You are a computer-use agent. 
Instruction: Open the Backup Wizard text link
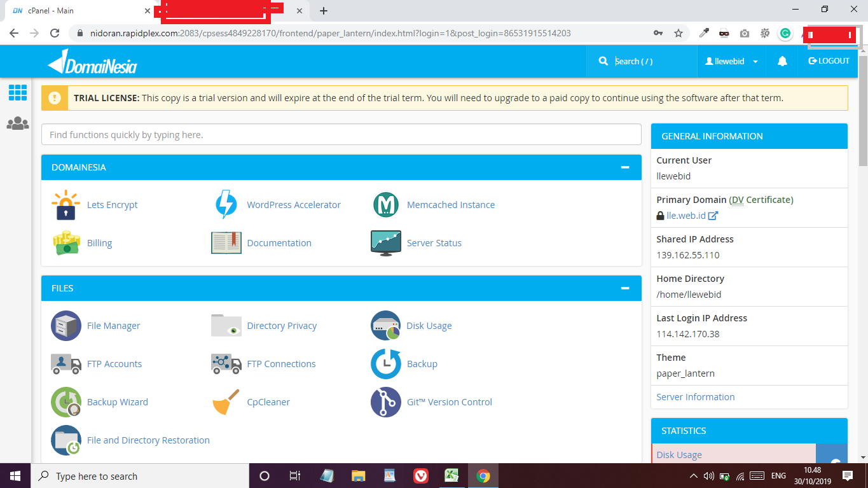pyautogui.click(x=118, y=402)
